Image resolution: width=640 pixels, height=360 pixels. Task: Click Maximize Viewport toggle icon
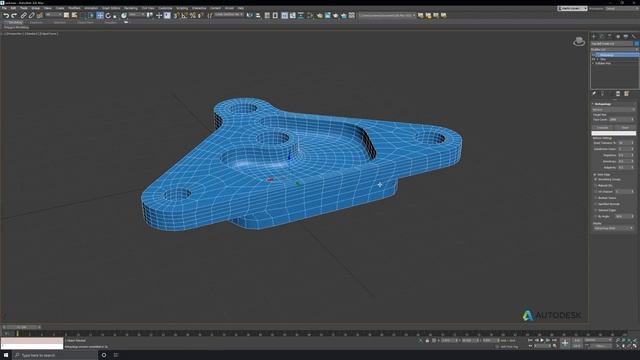[x=635, y=346]
